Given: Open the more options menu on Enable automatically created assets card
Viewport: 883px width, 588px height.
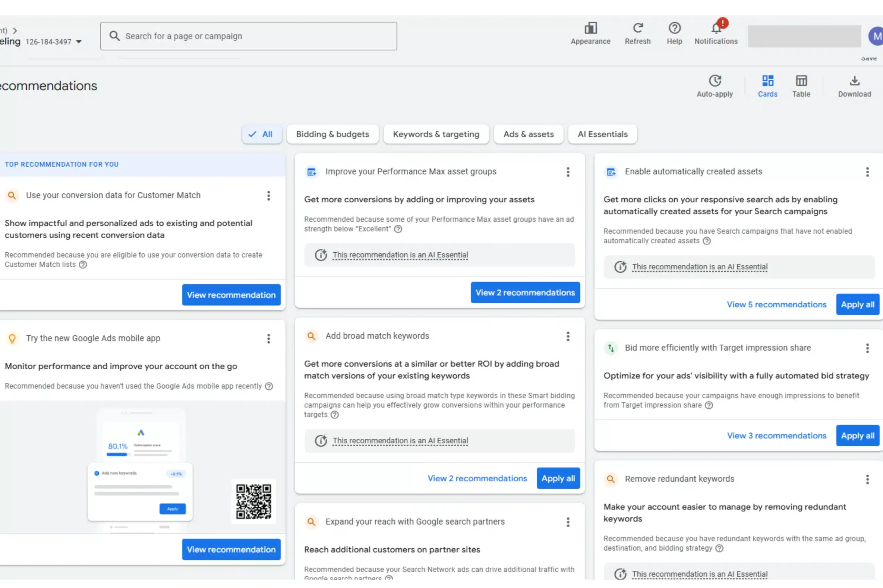Looking at the screenshot, I should pos(867,172).
